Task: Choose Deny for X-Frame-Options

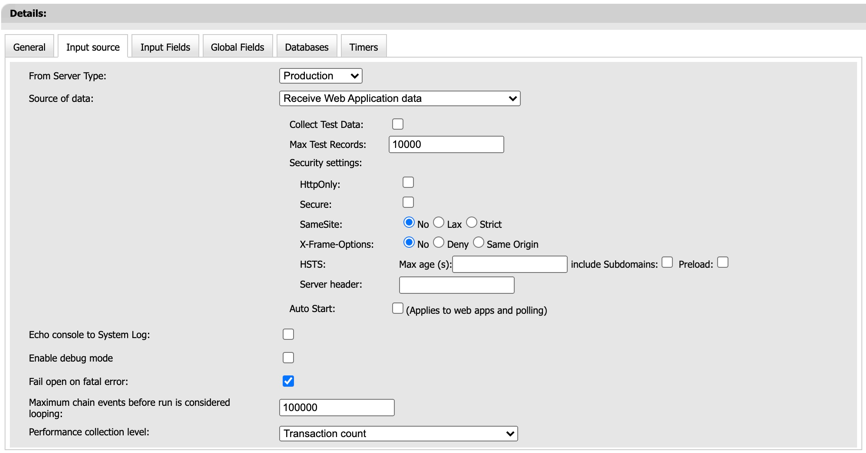Action: (x=439, y=243)
